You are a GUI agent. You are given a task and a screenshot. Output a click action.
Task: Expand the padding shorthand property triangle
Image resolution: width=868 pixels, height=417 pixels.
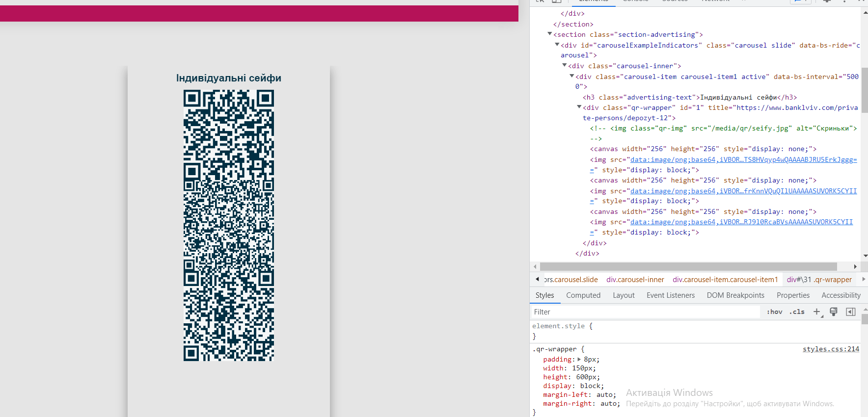point(579,360)
